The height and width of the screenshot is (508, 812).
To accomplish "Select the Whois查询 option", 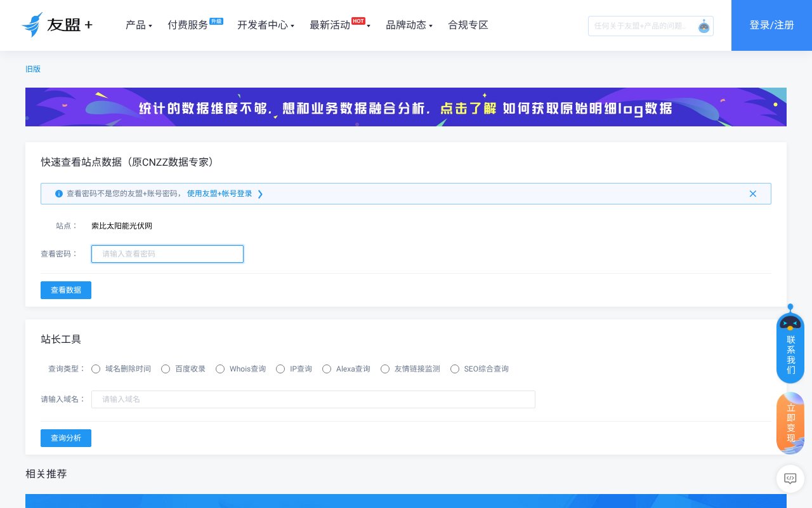I will tap(220, 369).
